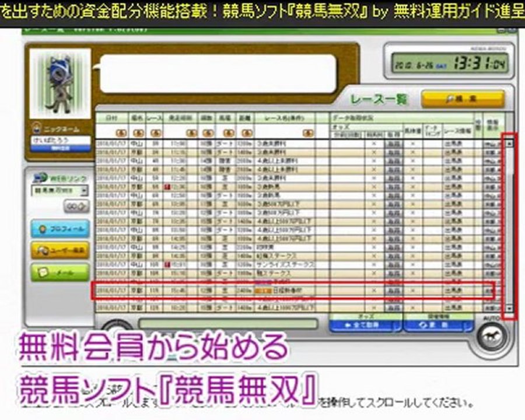The width and height of the screenshot is (525, 420).
Task: Select the 初咲賞 race name
Action: tap(265, 247)
